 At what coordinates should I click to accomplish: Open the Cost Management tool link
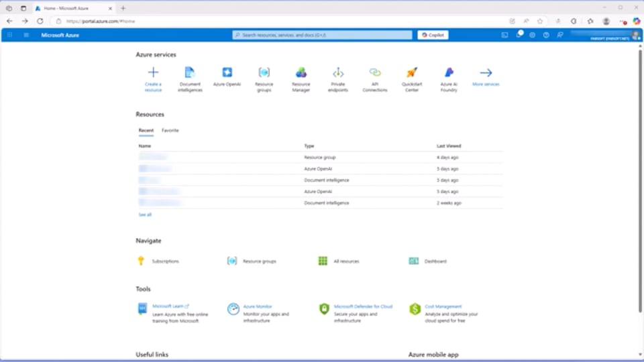click(443, 306)
